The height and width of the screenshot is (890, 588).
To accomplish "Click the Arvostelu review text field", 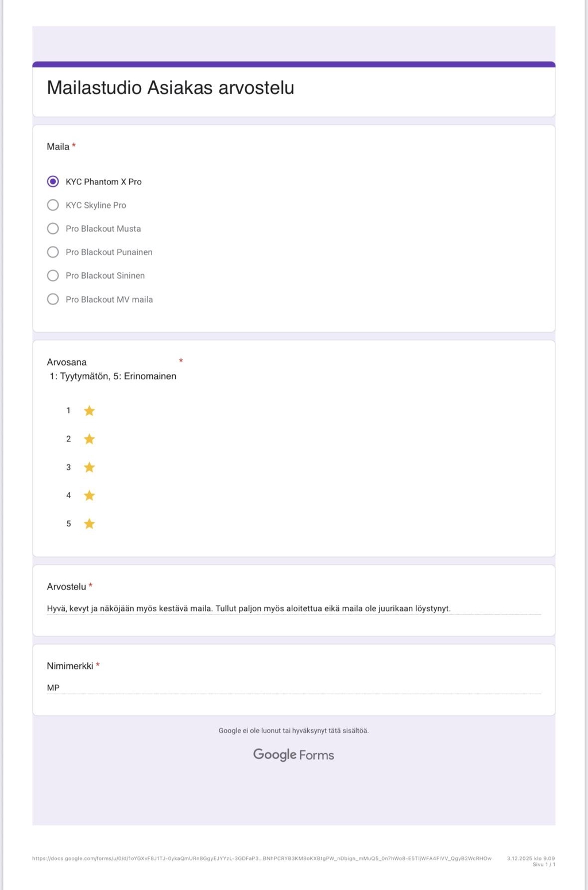I will click(293, 608).
